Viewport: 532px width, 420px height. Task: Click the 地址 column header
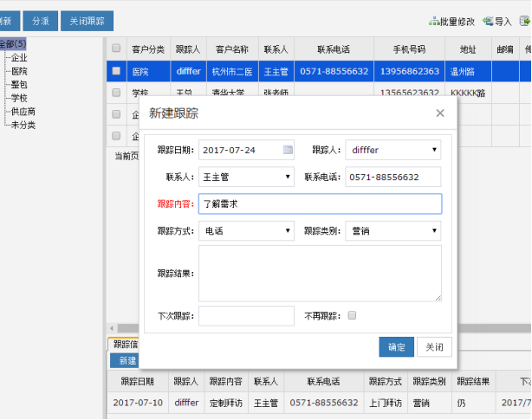click(468, 49)
